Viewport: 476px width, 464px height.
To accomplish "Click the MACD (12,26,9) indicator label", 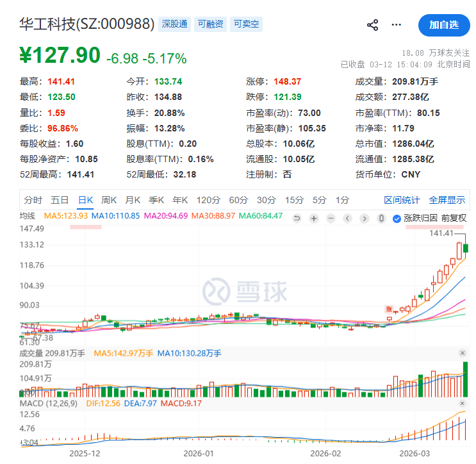I will click(49, 404).
